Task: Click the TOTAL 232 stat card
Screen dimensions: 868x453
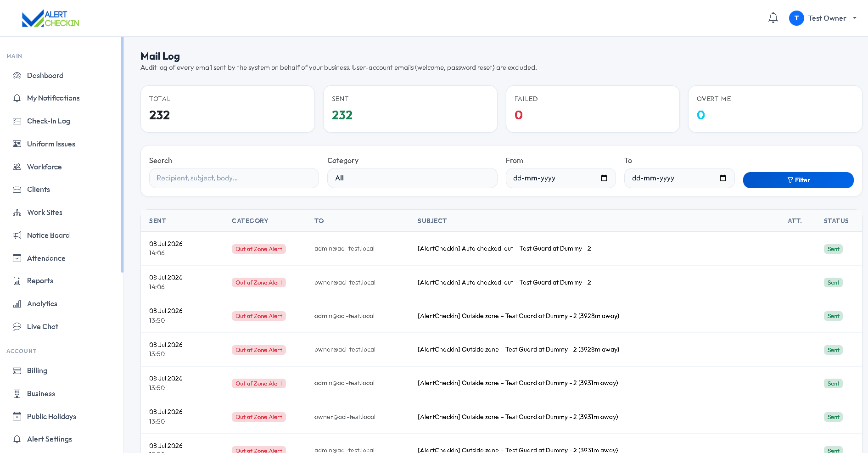Action: 228,109
